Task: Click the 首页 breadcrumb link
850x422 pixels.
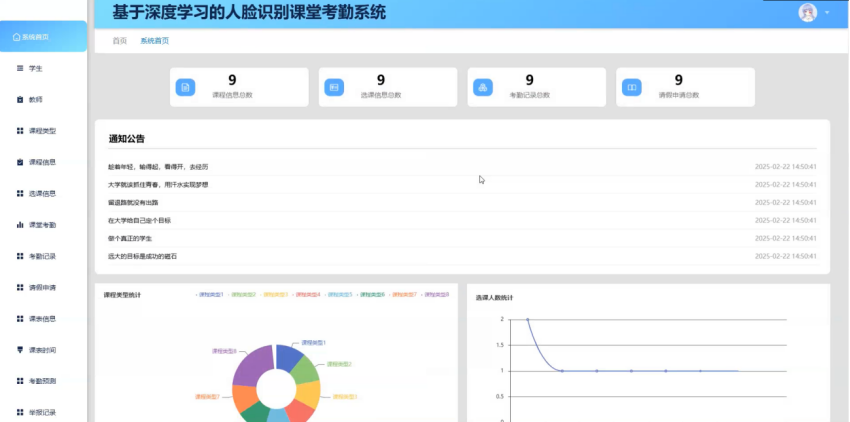Action: (x=120, y=41)
